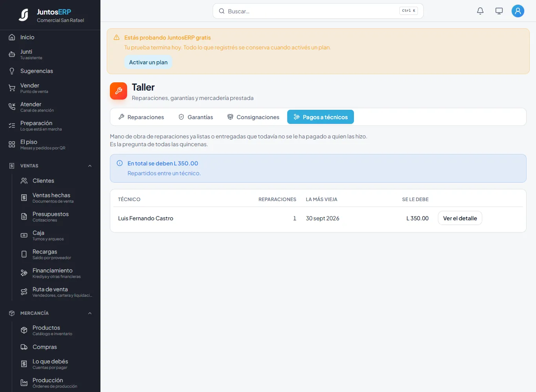The height and width of the screenshot is (392, 536).
Task: Click the monitor display icon in header
Action: [499, 11]
